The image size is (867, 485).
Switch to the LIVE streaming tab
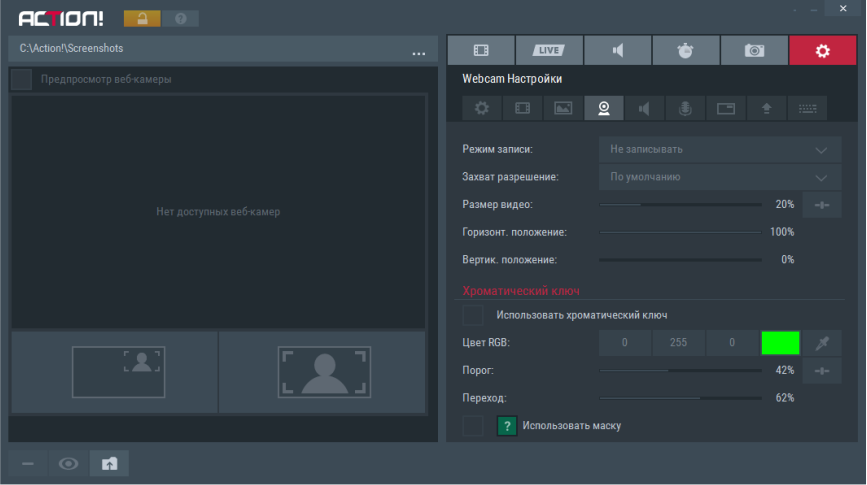549,50
